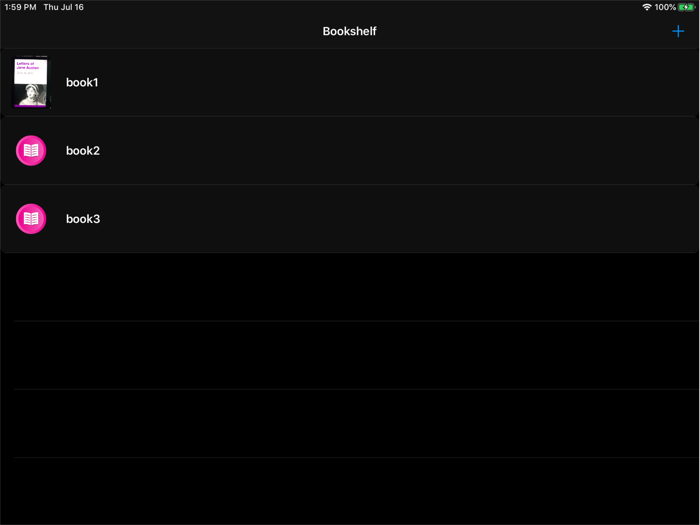Tap the empty area at list bottom
The height and width of the screenshot is (525, 700).
coord(350,492)
